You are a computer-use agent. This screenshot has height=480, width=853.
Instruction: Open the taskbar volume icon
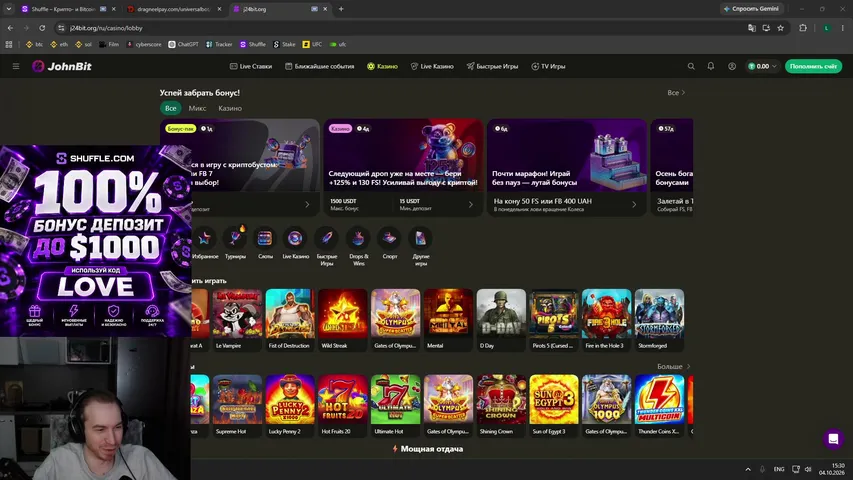point(808,469)
